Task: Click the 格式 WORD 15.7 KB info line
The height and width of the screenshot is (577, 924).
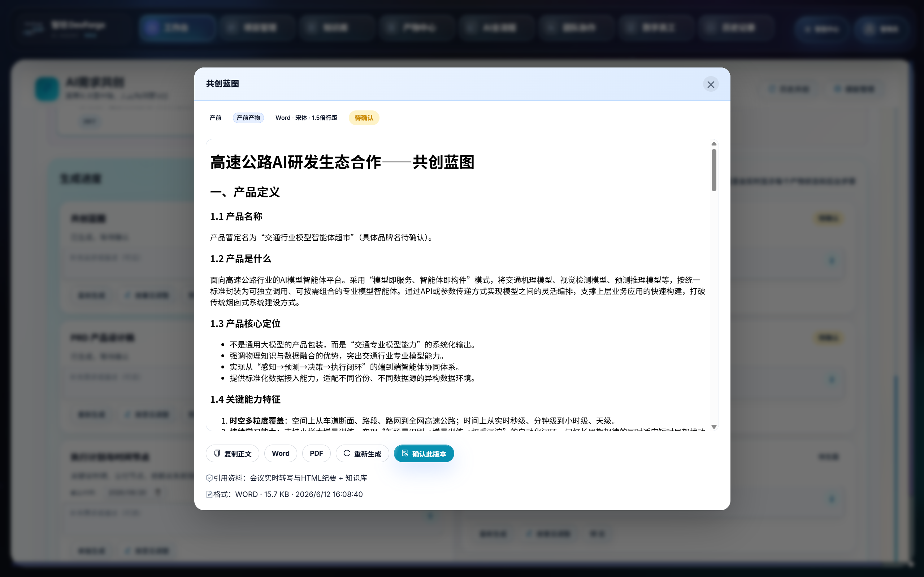Action: pos(285,495)
